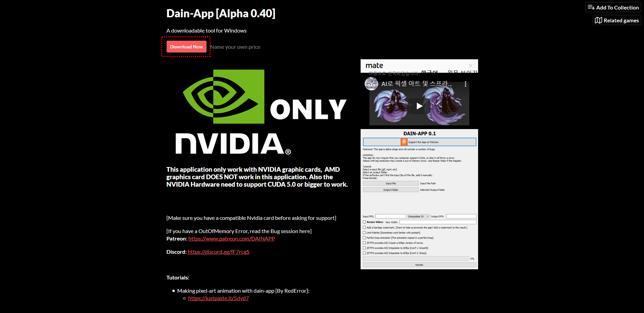
Task: Enable the Add a DanApp watermark checkbox
Action: click(364, 228)
